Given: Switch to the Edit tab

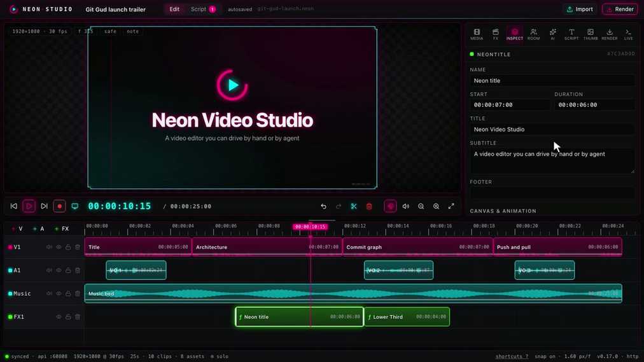Looking at the screenshot, I should [x=174, y=9].
